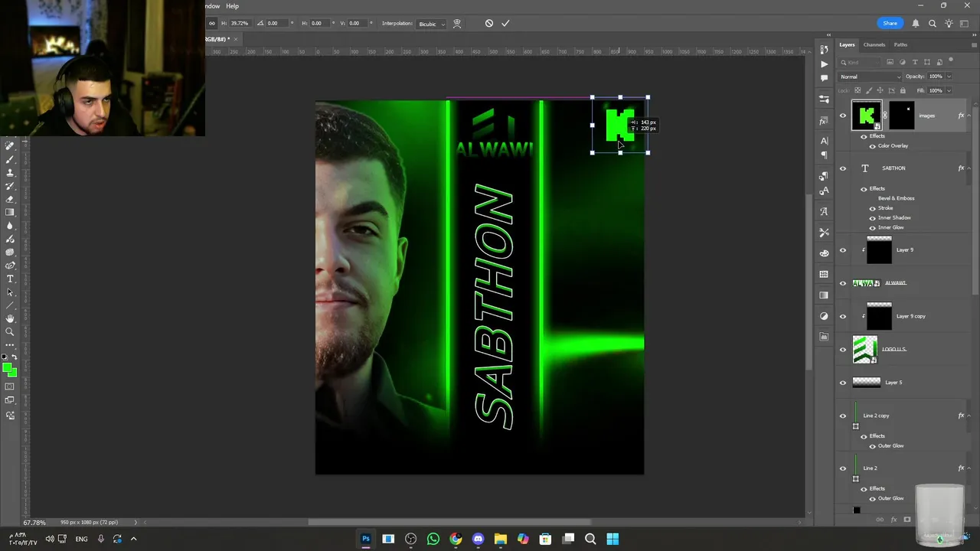Open the Opacity value dropdown arrow
980x551 pixels.
[x=949, y=77]
